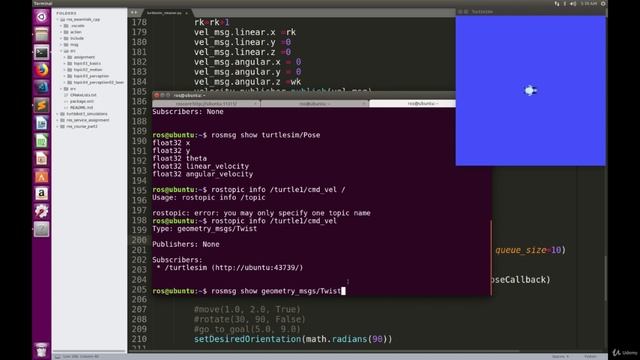Open the Files manager in the launcher

pos(41,35)
